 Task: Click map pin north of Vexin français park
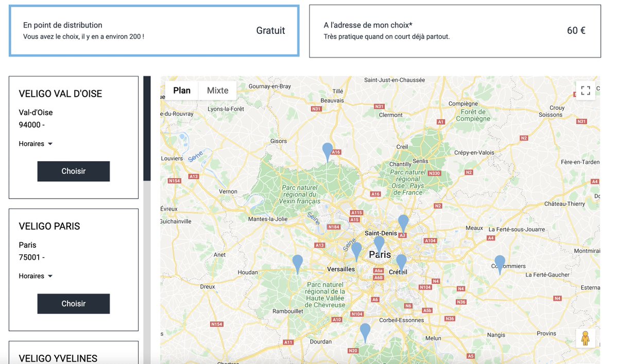(327, 153)
